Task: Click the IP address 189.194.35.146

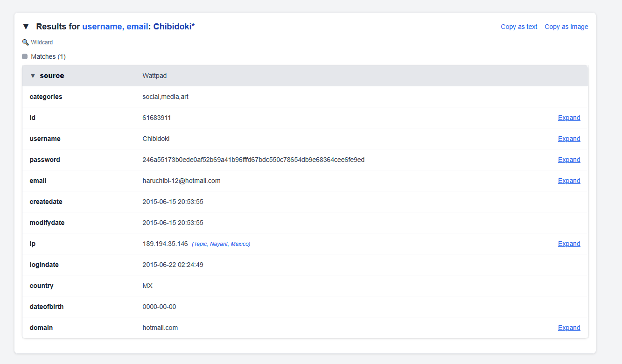Action: click(x=165, y=244)
